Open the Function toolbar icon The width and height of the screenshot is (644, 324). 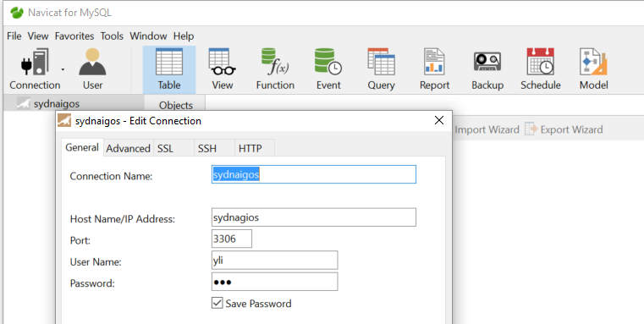(x=275, y=69)
